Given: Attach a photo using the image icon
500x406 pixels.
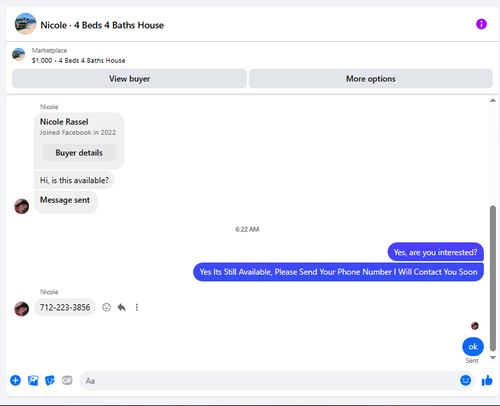Looking at the screenshot, I should pos(33,380).
